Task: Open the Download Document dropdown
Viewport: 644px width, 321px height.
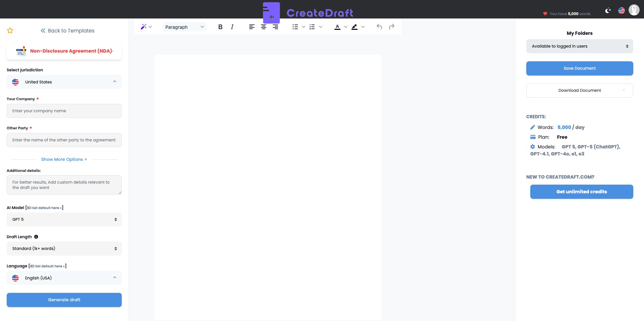Action: coord(580,90)
